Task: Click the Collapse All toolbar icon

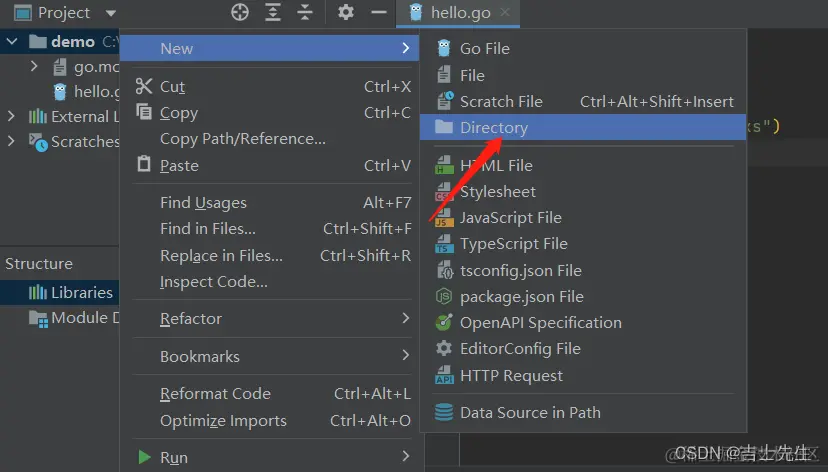Action: pos(305,12)
